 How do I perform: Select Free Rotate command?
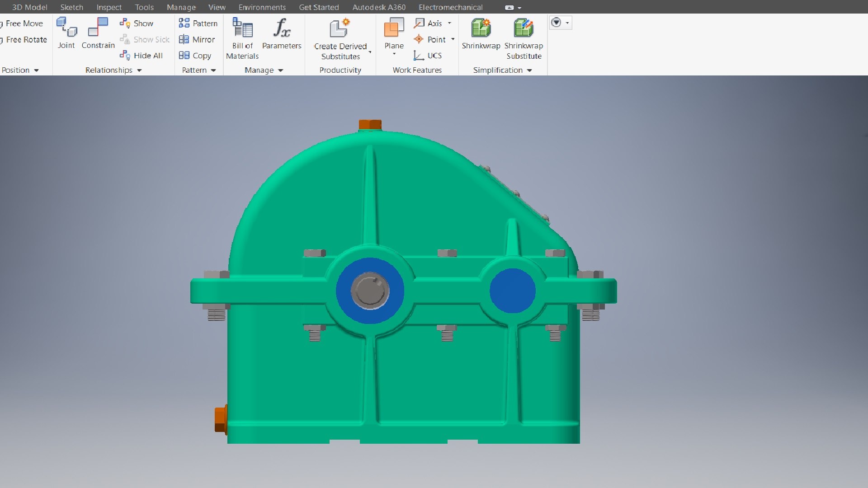coord(24,40)
